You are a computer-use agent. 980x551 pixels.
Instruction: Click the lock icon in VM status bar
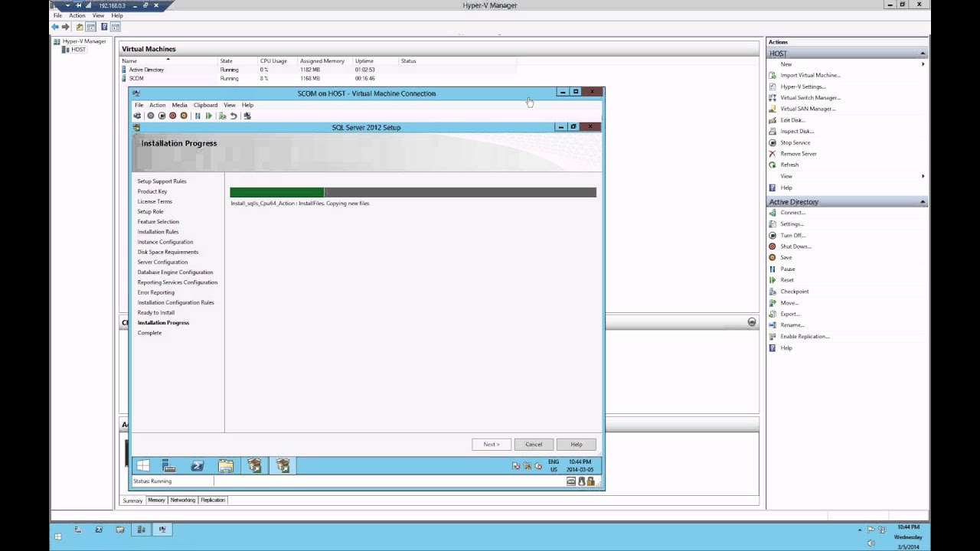(x=590, y=481)
